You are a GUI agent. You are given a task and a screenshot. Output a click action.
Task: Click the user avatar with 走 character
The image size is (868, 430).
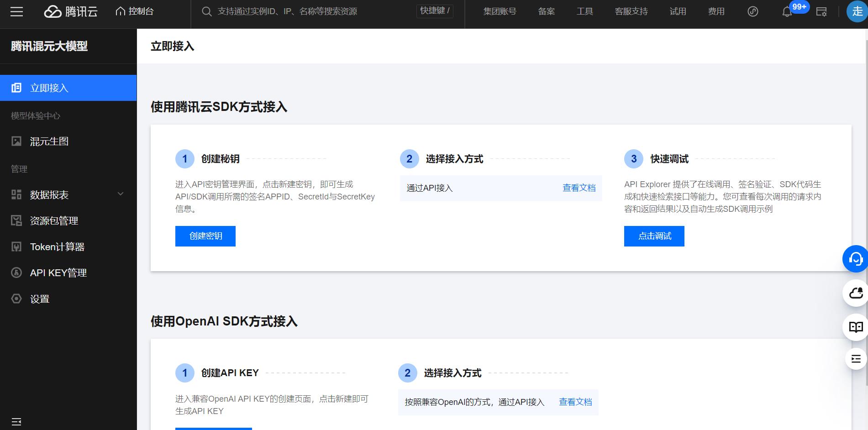tap(857, 11)
